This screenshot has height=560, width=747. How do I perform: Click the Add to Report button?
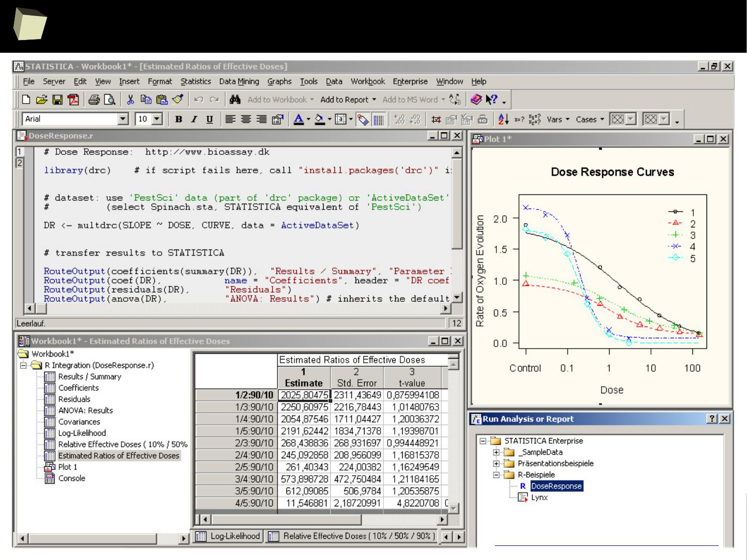click(x=348, y=100)
